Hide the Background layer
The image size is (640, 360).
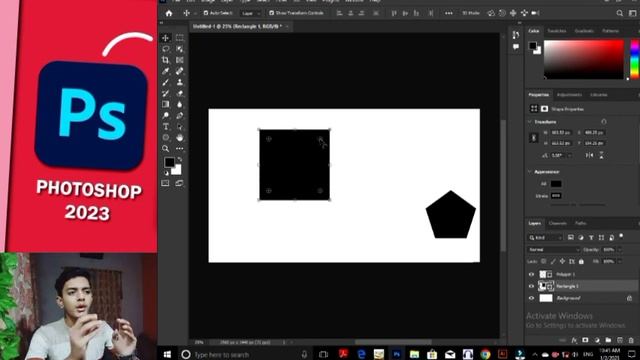pyautogui.click(x=531, y=298)
